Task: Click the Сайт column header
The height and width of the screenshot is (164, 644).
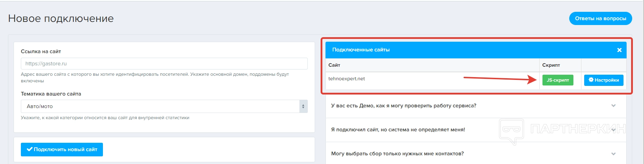Action: [335, 65]
